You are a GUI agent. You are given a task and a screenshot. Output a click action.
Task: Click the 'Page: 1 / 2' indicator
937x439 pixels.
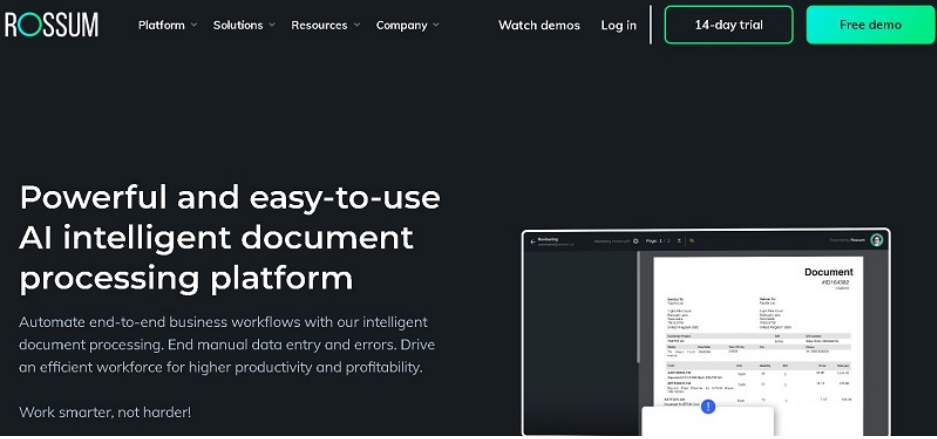point(658,241)
